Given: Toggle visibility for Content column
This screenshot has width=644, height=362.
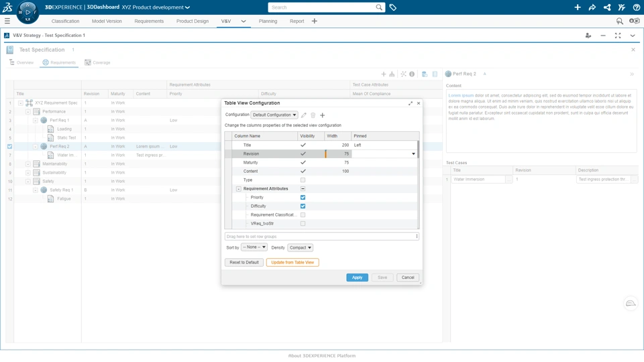Looking at the screenshot, I should pos(303,171).
